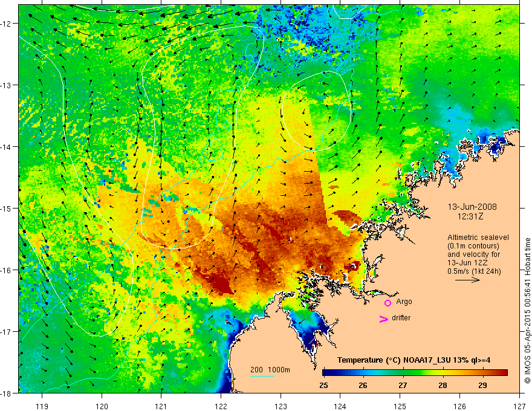532x411 pixels.
Task: Click the '13-Jun-2008' date text
Action: click(472, 207)
